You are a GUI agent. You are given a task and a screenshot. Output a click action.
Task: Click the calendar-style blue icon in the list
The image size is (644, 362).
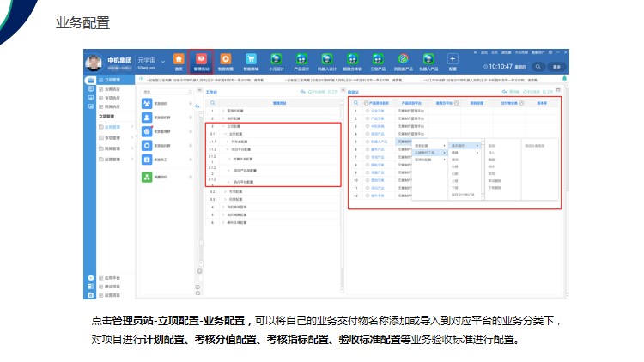(147, 160)
